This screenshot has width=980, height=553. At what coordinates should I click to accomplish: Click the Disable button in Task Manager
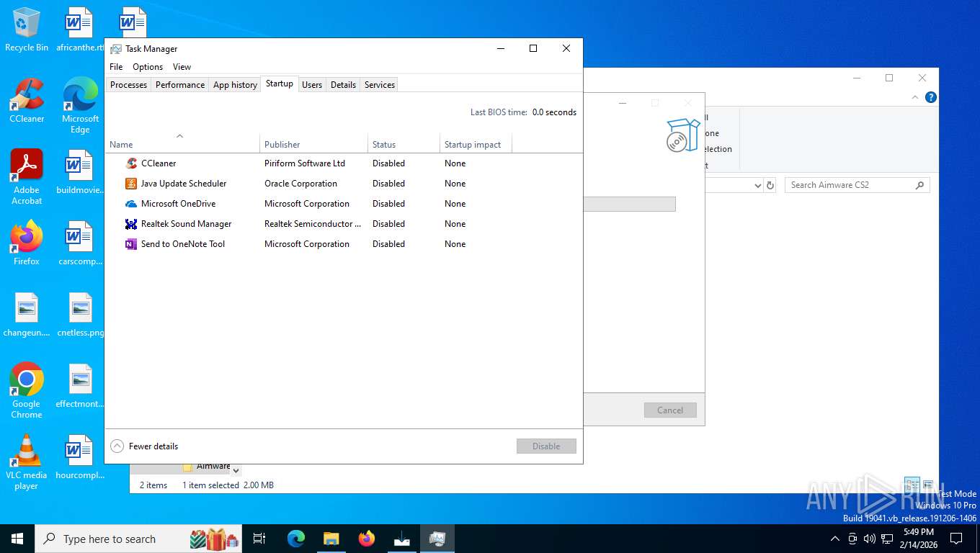point(546,446)
